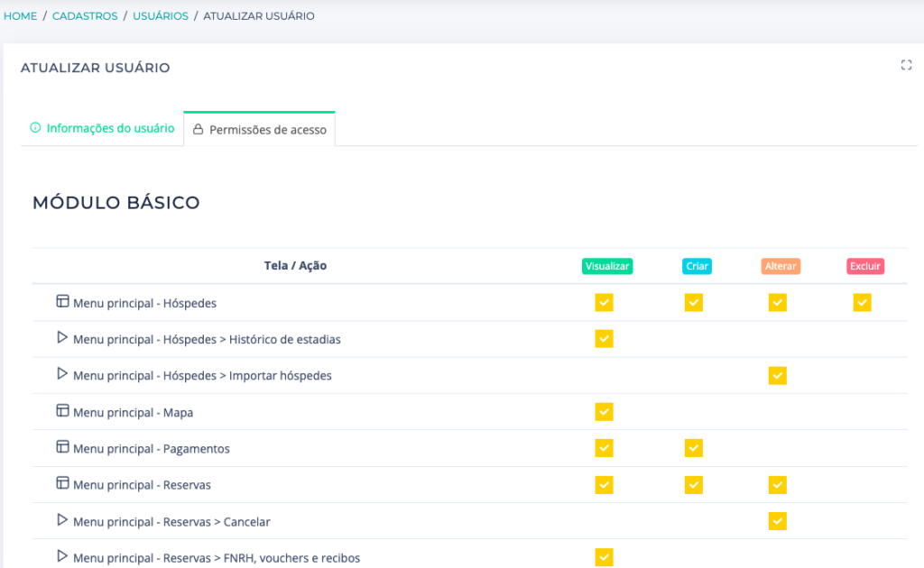The image size is (924, 568).
Task: Click the Tela / Ação column header
Action: click(x=295, y=265)
